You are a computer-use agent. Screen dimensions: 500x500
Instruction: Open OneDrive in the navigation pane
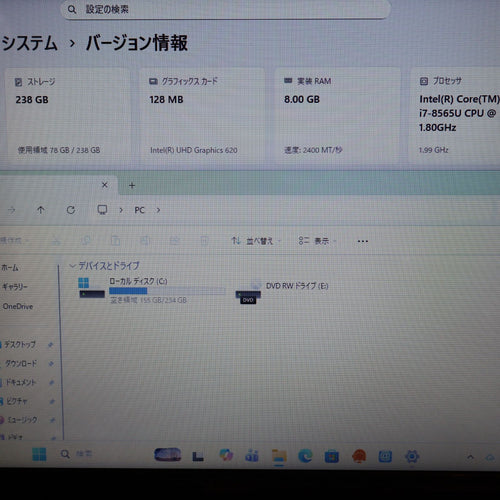point(18,306)
